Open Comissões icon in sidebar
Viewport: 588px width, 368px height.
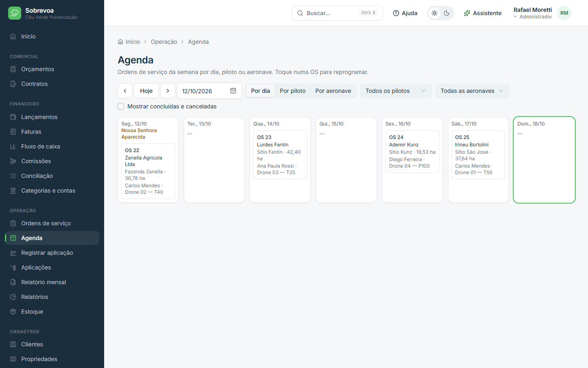(13, 161)
